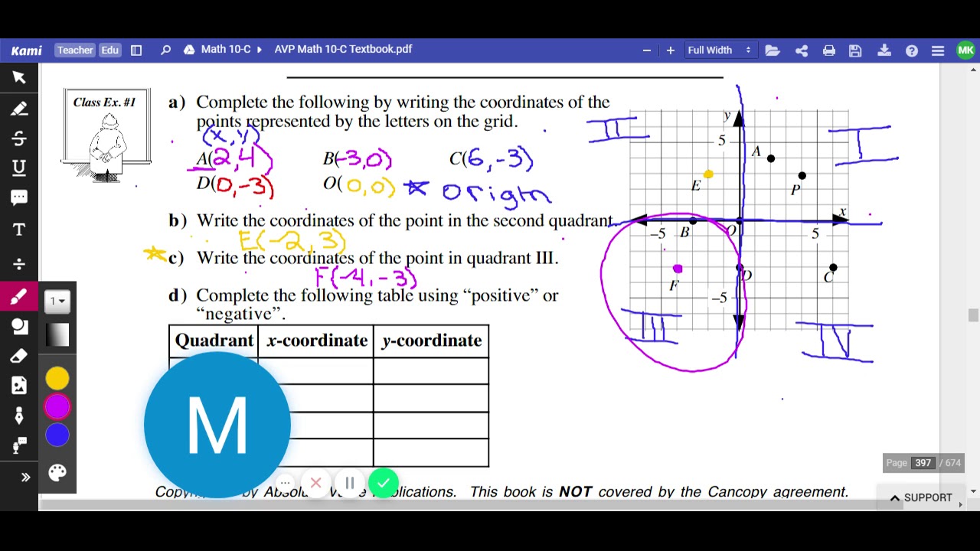
Task: Open the search magnifier
Action: point(165,51)
